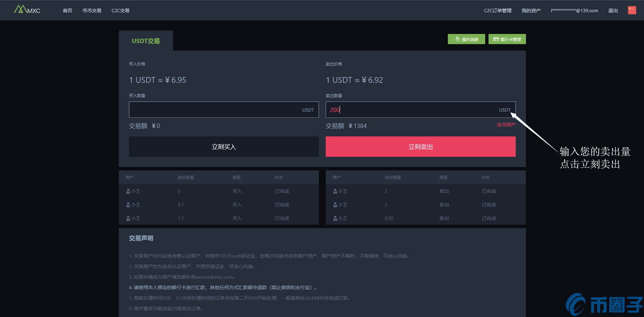This screenshot has width=644, height=317.
Task: Go to 首页 in the top navigation
Action: click(x=68, y=10)
